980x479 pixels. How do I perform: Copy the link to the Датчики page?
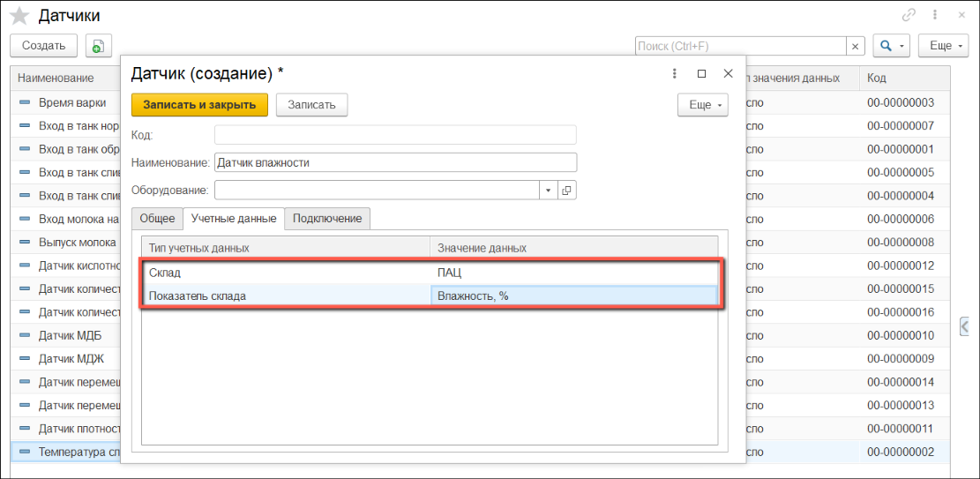coord(909,16)
